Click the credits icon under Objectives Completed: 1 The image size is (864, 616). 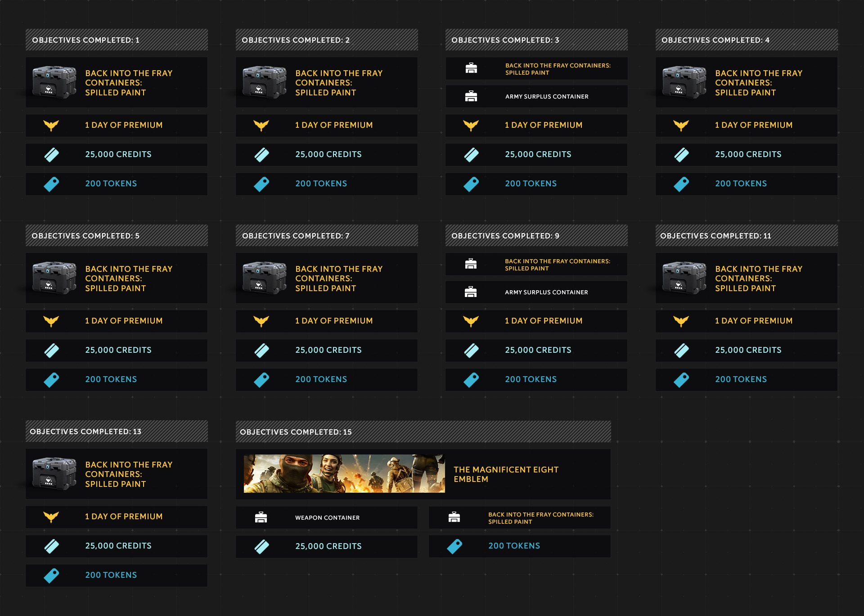pos(51,155)
